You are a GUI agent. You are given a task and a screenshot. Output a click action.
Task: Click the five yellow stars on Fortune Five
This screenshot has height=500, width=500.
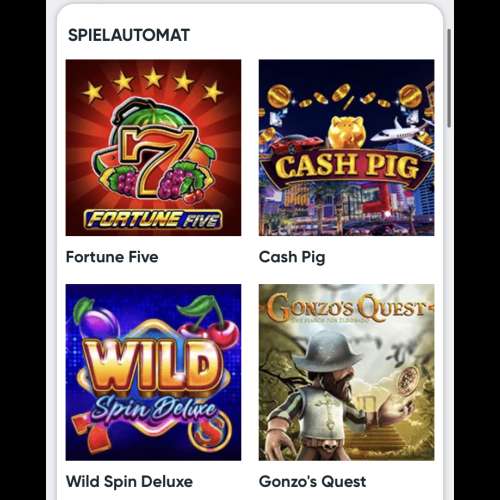tap(152, 85)
